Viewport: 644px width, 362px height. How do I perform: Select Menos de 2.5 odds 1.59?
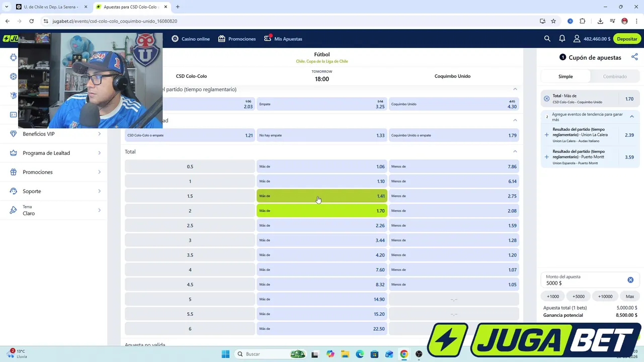(454, 225)
